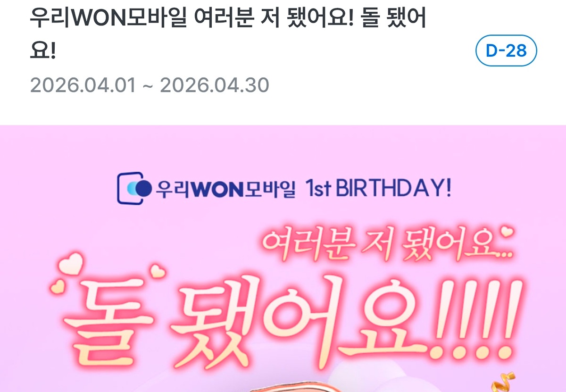Open the pink birthday event banner image
Image resolution: width=566 pixels, height=392 pixels.
[283, 259]
